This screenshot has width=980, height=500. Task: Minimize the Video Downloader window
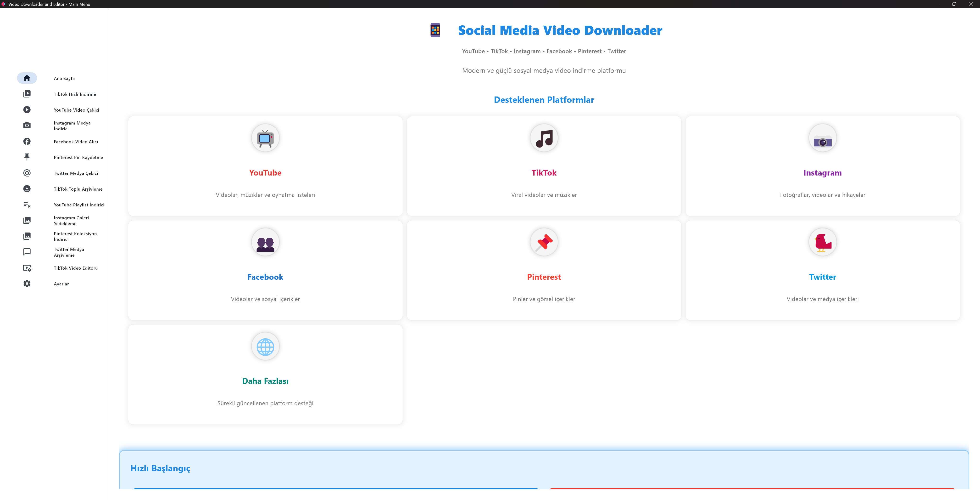(938, 4)
